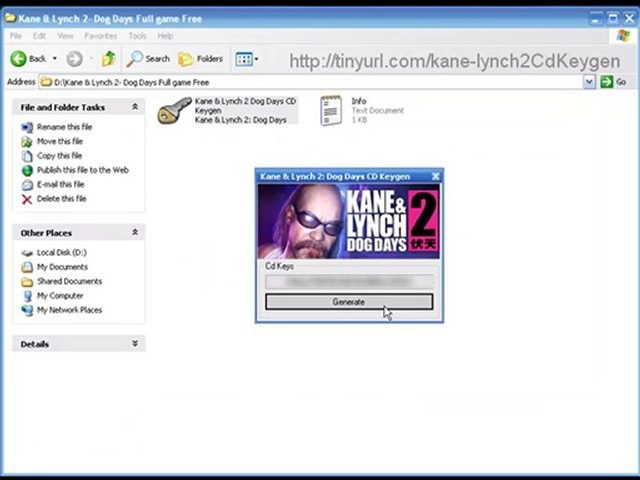Click E-mail this file link

[x=60, y=184]
